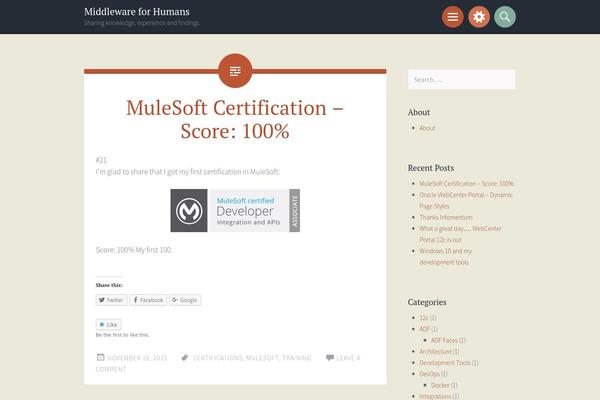
Task: Click the post format icon above the title
Action: tap(235, 71)
